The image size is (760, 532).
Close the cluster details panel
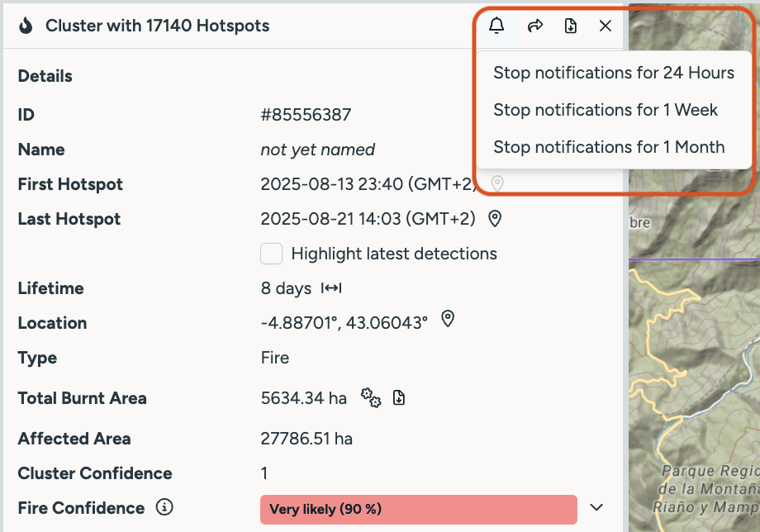click(606, 26)
